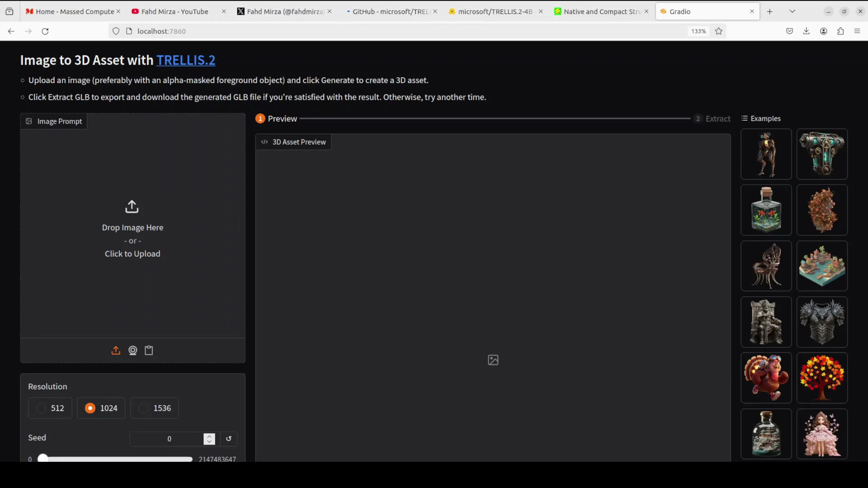Click the paste from clipboard icon
The image size is (868, 488).
[x=149, y=351]
